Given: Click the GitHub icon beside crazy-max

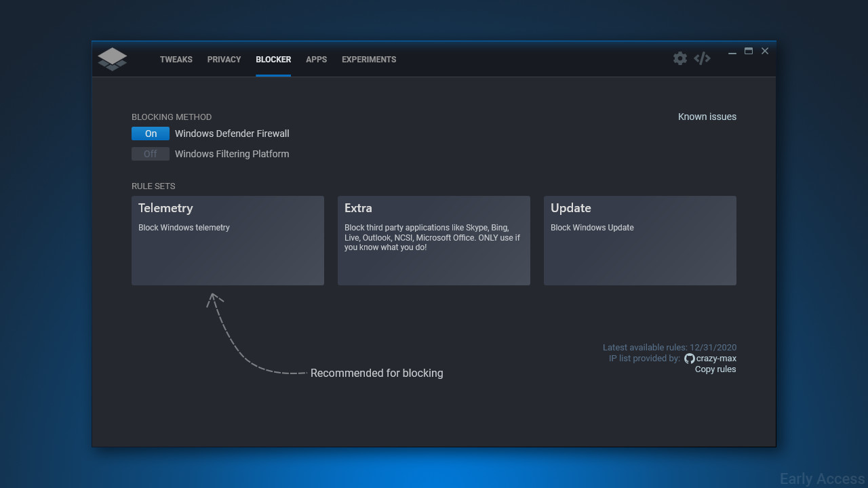Looking at the screenshot, I should (689, 359).
